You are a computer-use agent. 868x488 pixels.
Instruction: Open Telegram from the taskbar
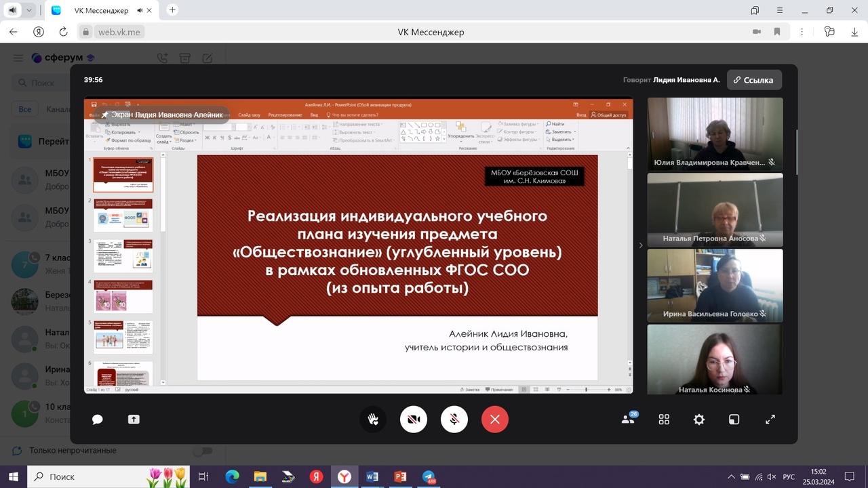click(x=429, y=476)
